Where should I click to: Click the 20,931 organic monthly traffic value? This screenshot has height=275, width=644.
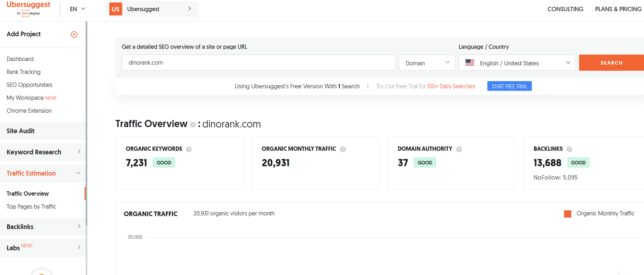(276, 163)
